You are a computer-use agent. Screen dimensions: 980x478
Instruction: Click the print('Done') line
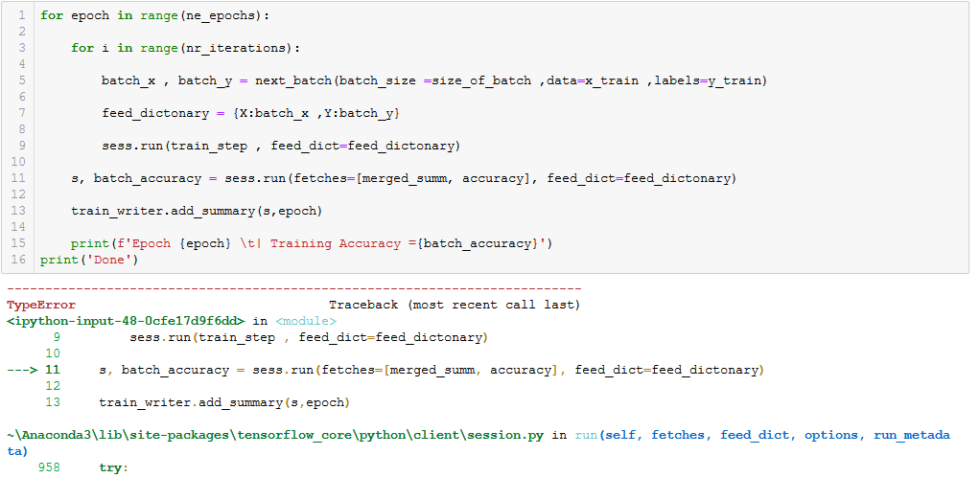pos(90,260)
